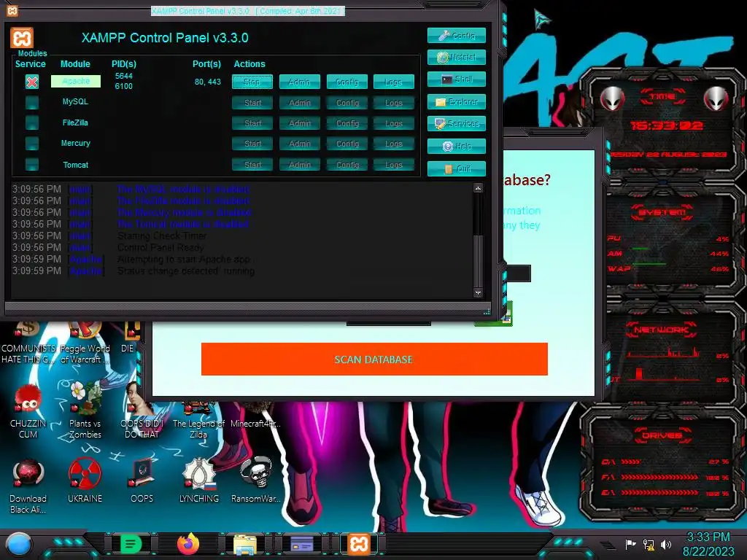Open Tomcat Logs menu
Viewport: 747px width, 560px height.
point(393,165)
